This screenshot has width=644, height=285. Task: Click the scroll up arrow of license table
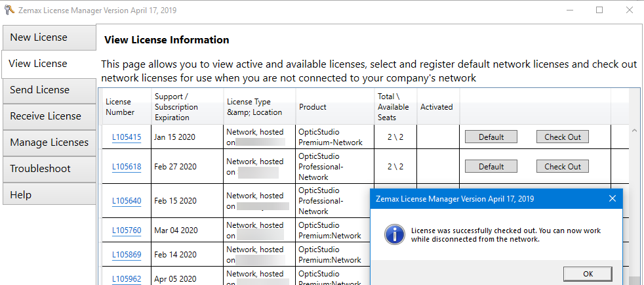(634, 131)
